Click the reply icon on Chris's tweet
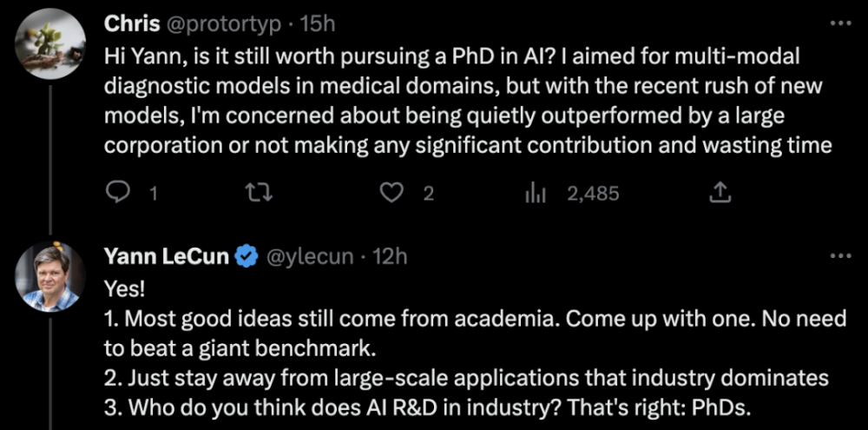 point(118,194)
